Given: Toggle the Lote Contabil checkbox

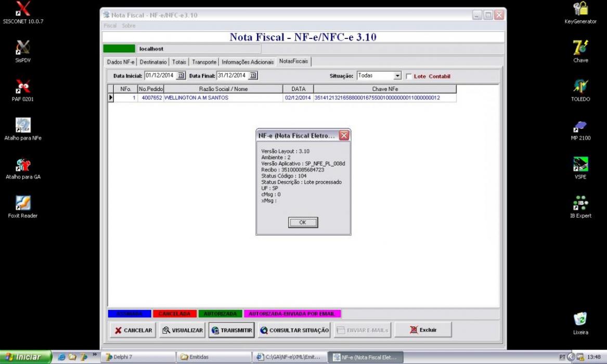Looking at the screenshot, I should (x=409, y=76).
